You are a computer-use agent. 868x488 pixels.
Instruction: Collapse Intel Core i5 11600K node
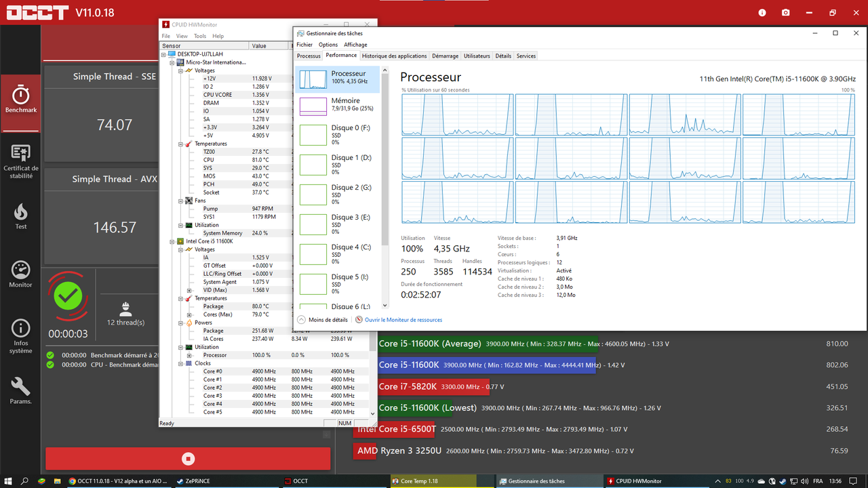tap(172, 241)
